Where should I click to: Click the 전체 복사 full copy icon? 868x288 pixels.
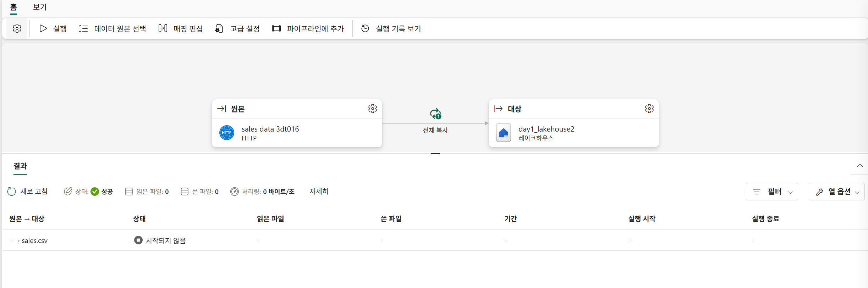(435, 114)
